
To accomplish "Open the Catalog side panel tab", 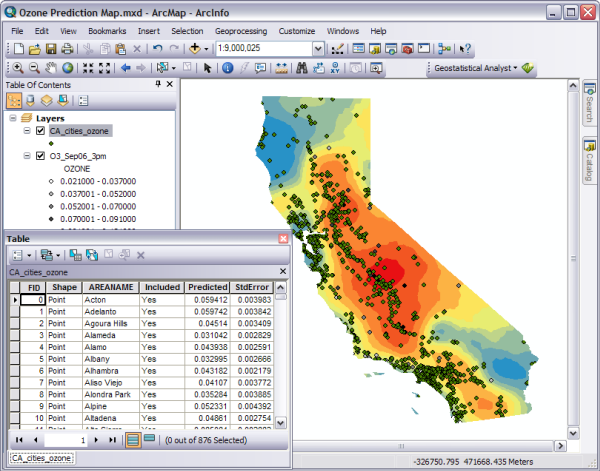I will coord(589,160).
